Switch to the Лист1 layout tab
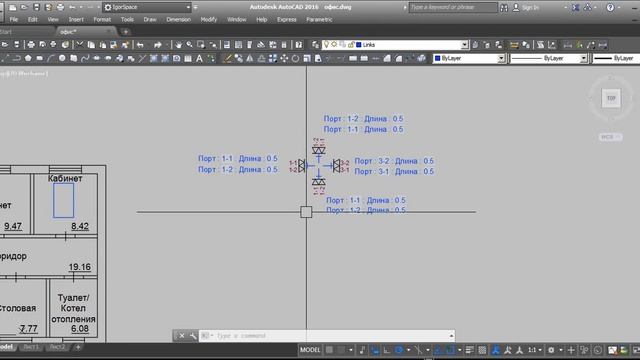Screen dimensions: 640x360 tap(31, 347)
